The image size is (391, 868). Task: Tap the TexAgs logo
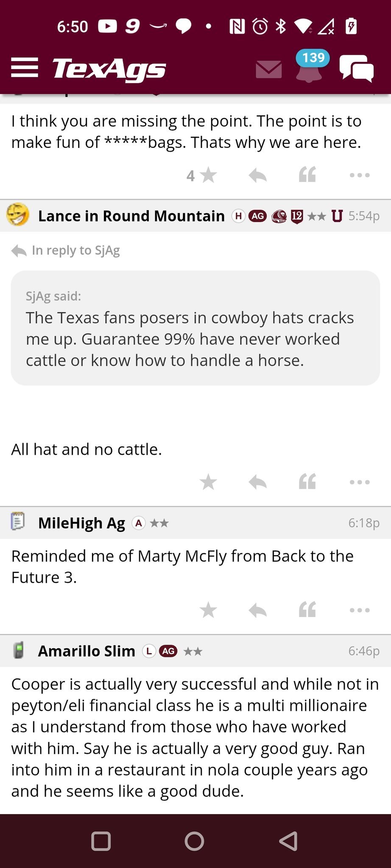pos(109,69)
